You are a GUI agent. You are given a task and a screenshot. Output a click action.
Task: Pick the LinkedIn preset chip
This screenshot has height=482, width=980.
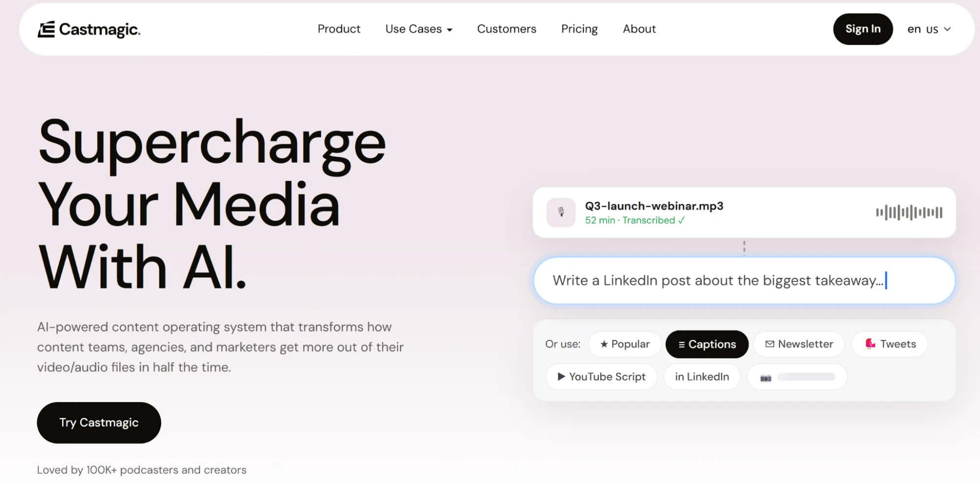click(702, 377)
